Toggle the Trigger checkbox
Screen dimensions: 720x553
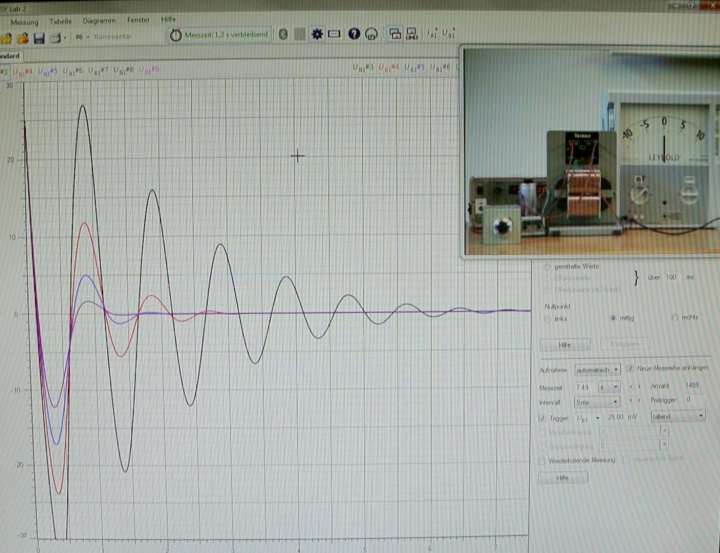pos(542,418)
